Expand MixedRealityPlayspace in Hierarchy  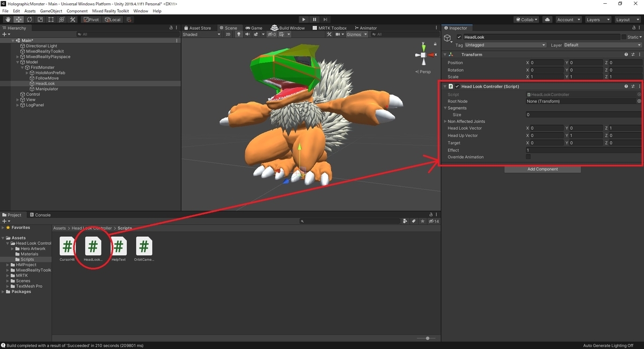tap(18, 56)
